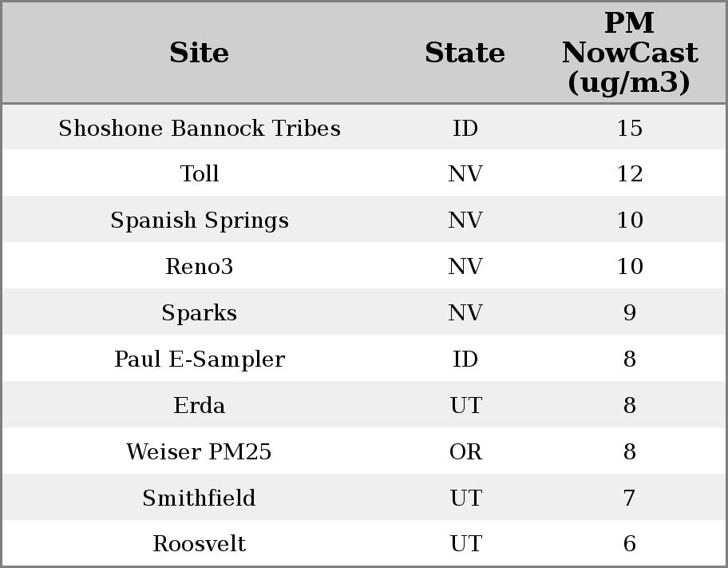The height and width of the screenshot is (568, 728).
Task: Click the PM value 7 for Smithfield
Action: pos(629,498)
